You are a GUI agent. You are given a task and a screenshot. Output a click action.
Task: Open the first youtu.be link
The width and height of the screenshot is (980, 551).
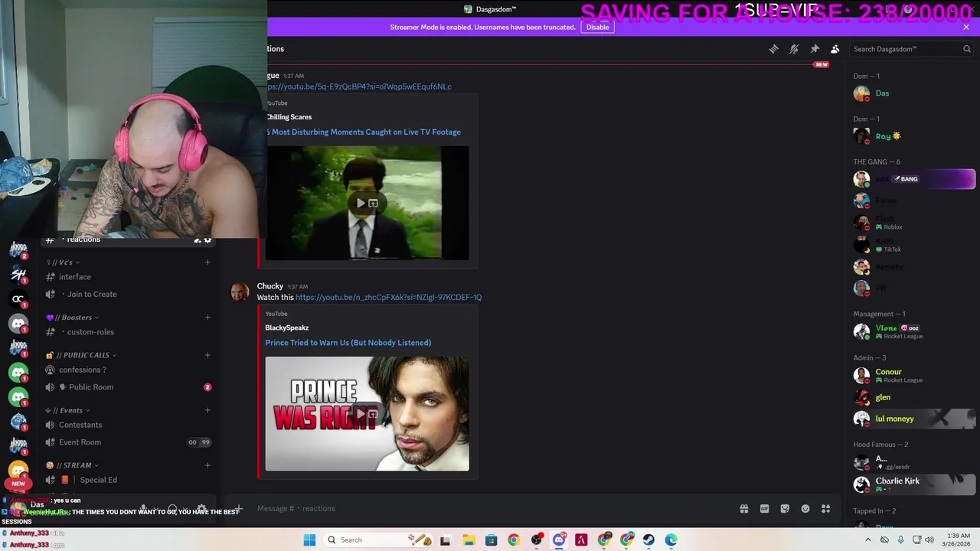click(359, 86)
